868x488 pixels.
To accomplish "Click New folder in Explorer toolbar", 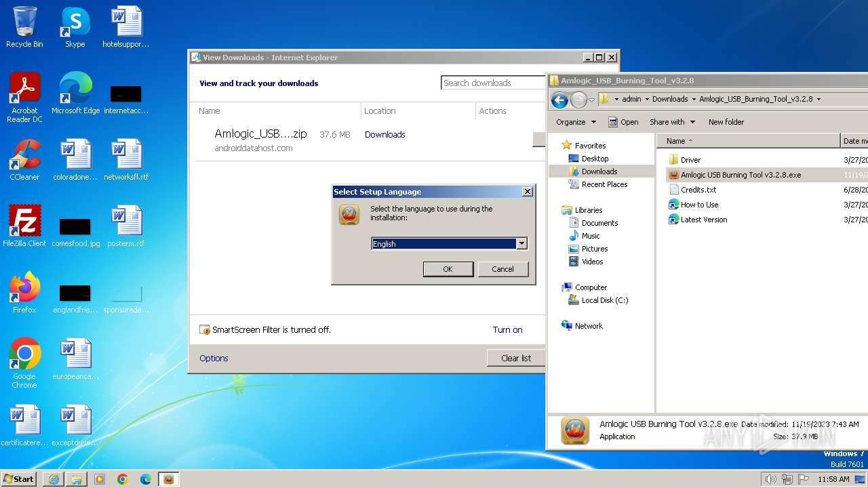I will [726, 122].
